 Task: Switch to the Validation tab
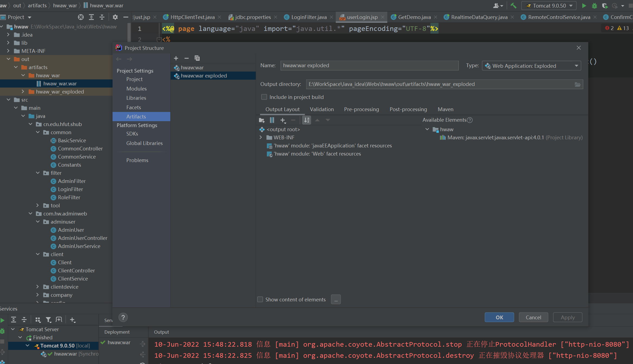point(322,109)
